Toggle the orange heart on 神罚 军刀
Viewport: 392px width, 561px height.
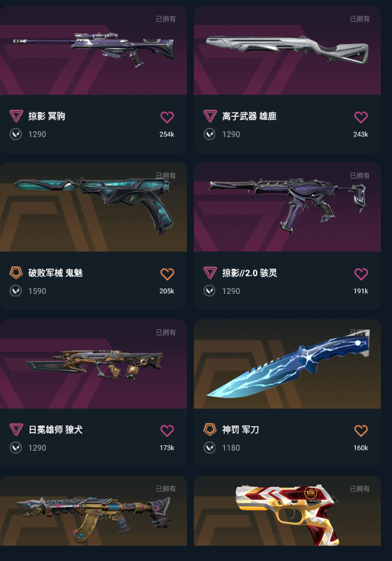(361, 430)
